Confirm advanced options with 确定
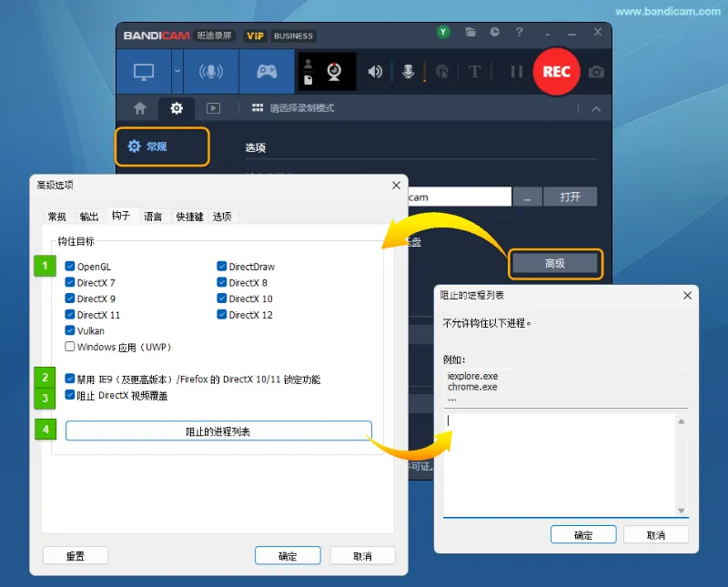The height and width of the screenshot is (587, 728). pyautogui.click(x=288, y=556)
